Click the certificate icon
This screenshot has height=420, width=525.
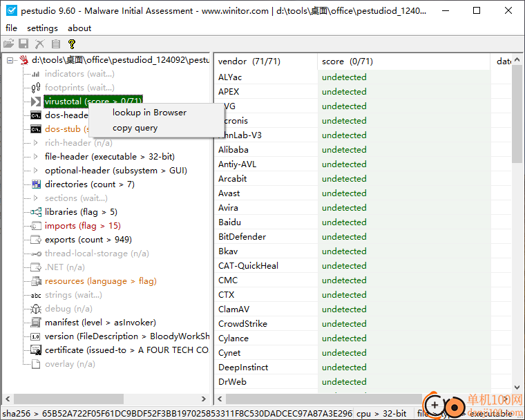click(36, 350)
